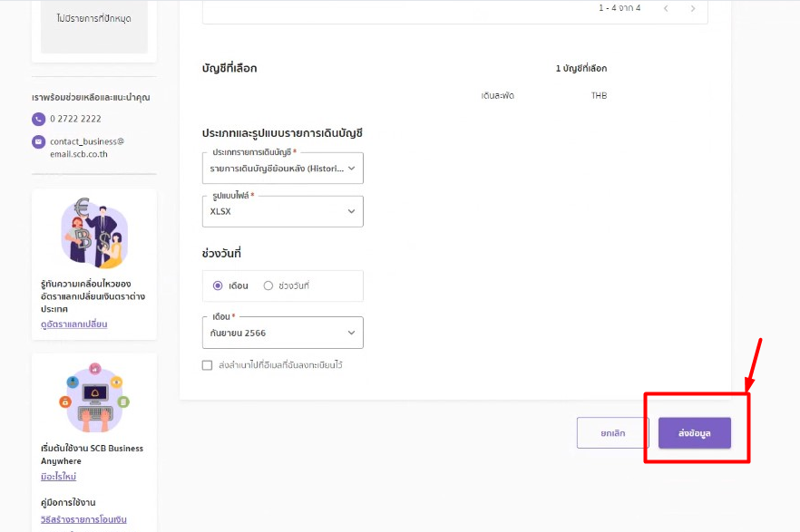Click the contact_business email address
This screenshot has width=800, height=532.
[x=87, y=148]
